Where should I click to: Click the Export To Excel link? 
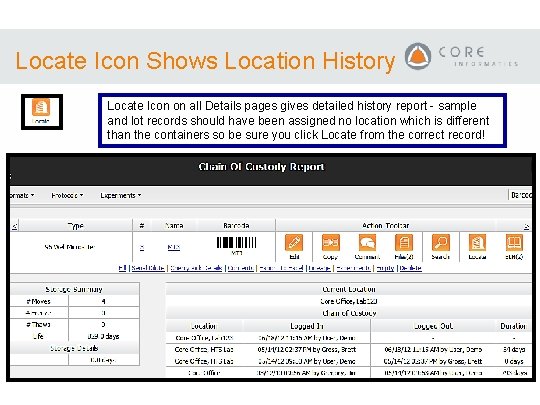(281, 268)
